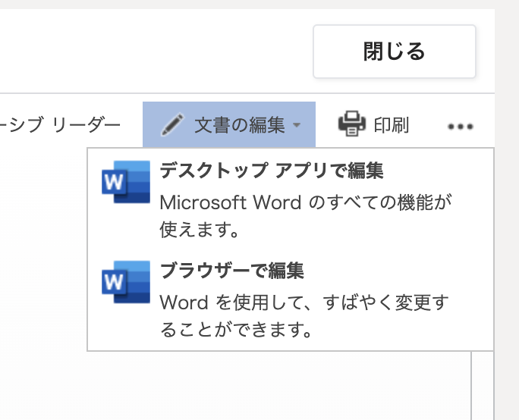Click the Word icon beside デスクトップ アプリで編集
519x420 pixels.
point(126,182)
